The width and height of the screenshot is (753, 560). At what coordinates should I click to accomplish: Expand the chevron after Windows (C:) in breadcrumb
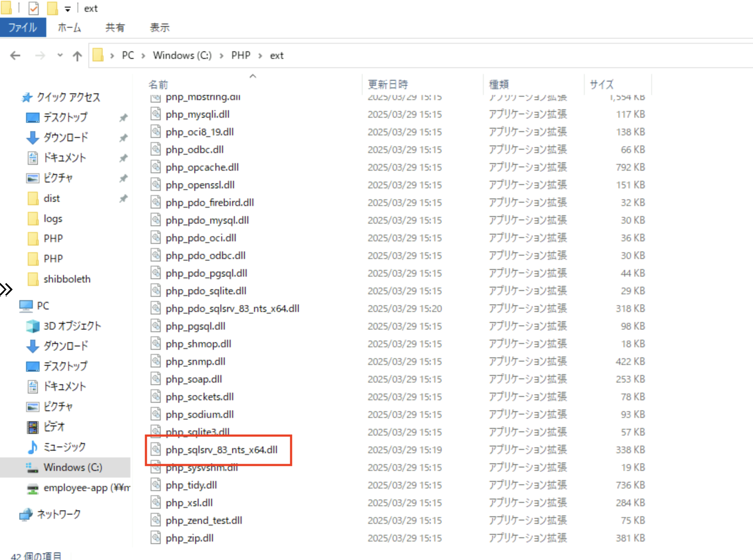pyautogui.click(x=221, y=56)
